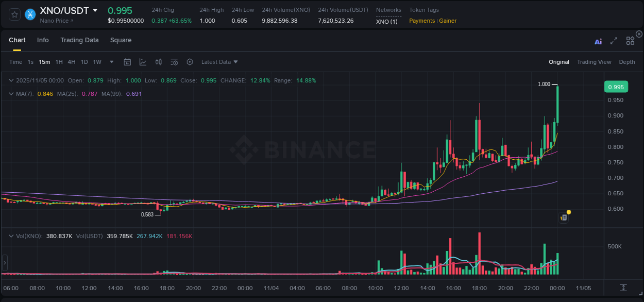
Task: Switch to the Depth view
Action: (627, 62)
